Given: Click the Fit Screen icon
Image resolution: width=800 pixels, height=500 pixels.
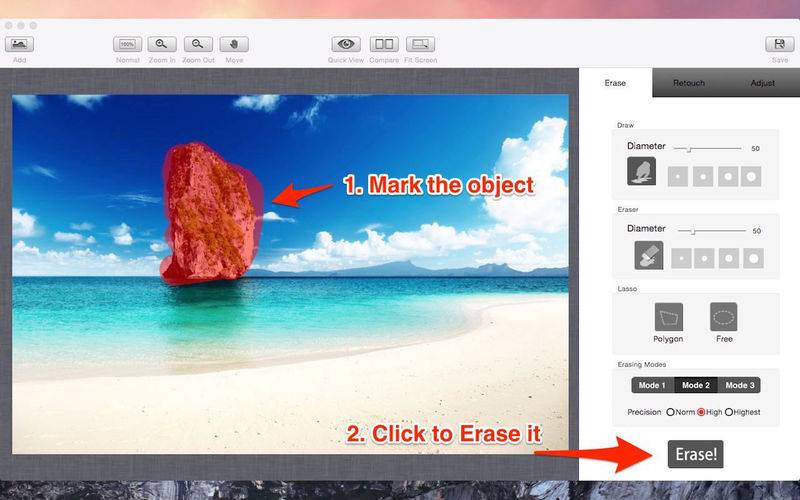Looking at the screenshot, I should click(420, 44).
